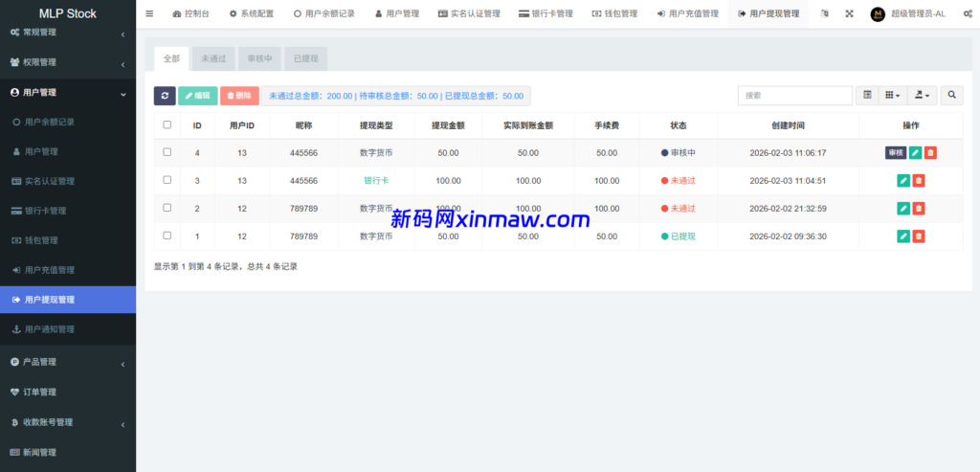980x472 pixels.
Task: Check the checkbox for row ID 4
Action: tap(167, 152)
